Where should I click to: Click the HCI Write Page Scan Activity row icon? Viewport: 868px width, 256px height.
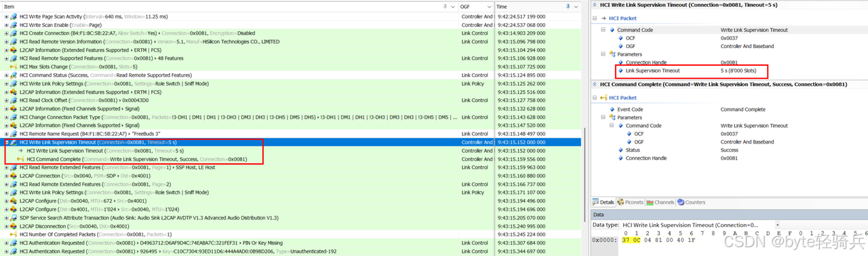pos(14,16)
